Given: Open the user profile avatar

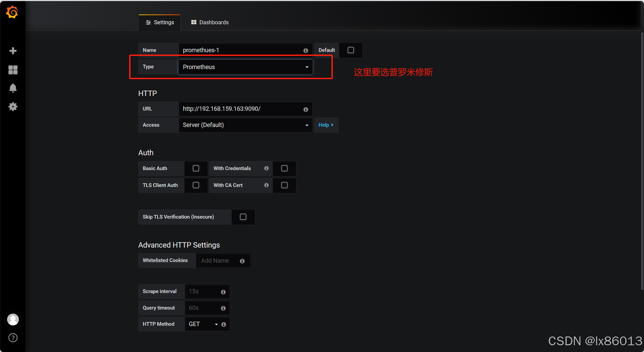Looking at the screenshot, I should tap(13, 319).
